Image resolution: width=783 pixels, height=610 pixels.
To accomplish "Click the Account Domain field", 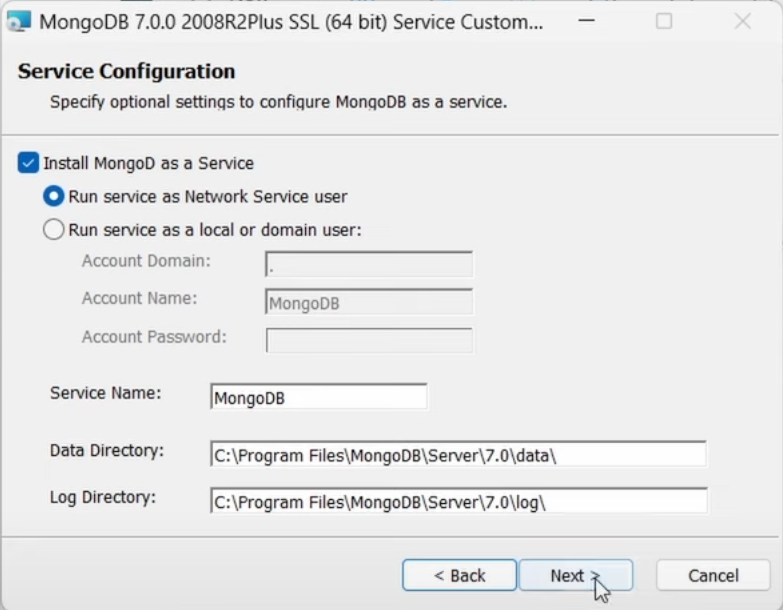I will pos(369,264).
